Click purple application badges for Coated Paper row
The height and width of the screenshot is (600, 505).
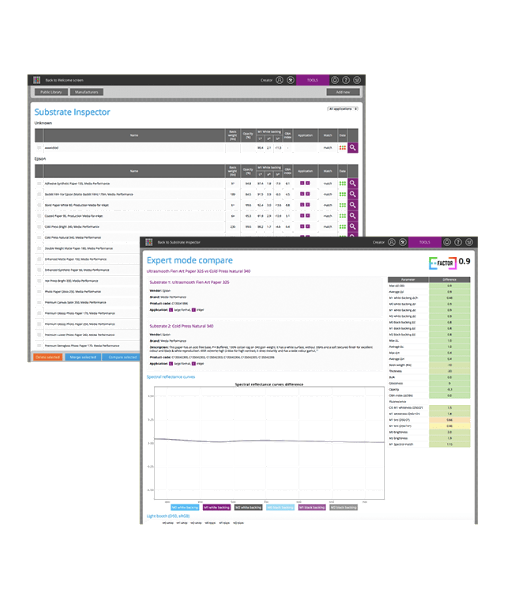click(305, 216)
